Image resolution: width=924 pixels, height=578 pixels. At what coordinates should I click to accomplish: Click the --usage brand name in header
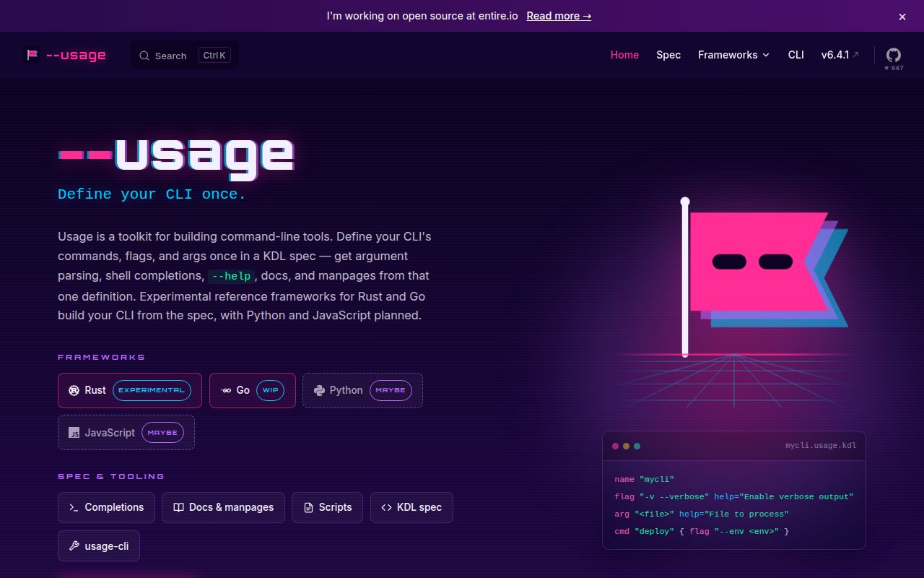[x=76, y=55]
